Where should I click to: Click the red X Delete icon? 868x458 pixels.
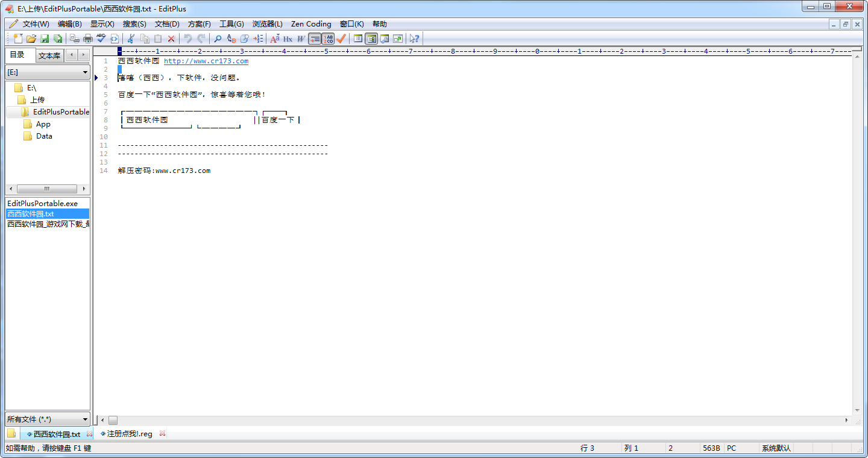pos(171,39)
